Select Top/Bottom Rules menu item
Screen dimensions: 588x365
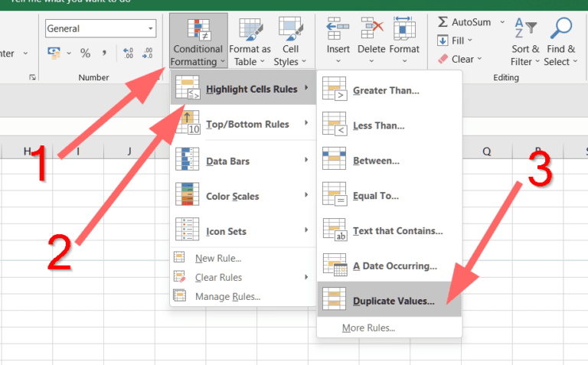click(x=243, y=124)
